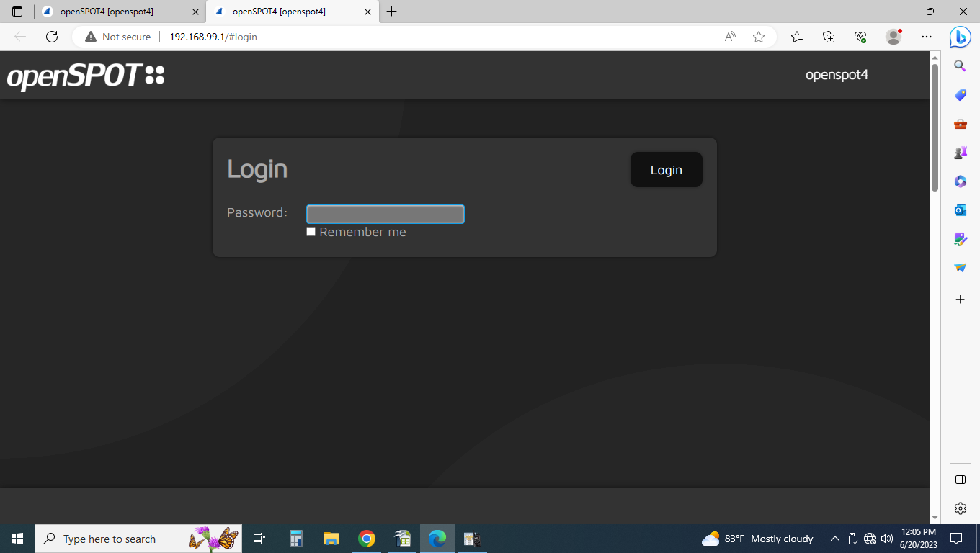The image size is (980, 553).
Task: Open Games in the Edge sidebar
Action: [960, 152]
